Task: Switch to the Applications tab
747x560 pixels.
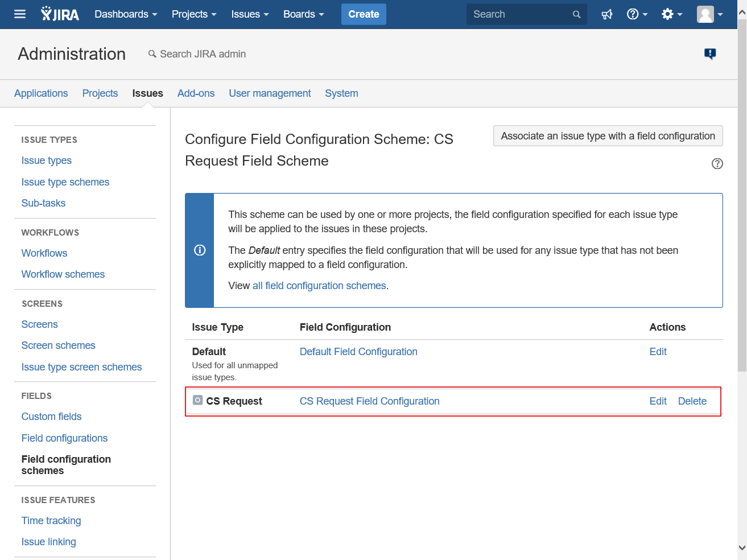Action: coord(41,93)
